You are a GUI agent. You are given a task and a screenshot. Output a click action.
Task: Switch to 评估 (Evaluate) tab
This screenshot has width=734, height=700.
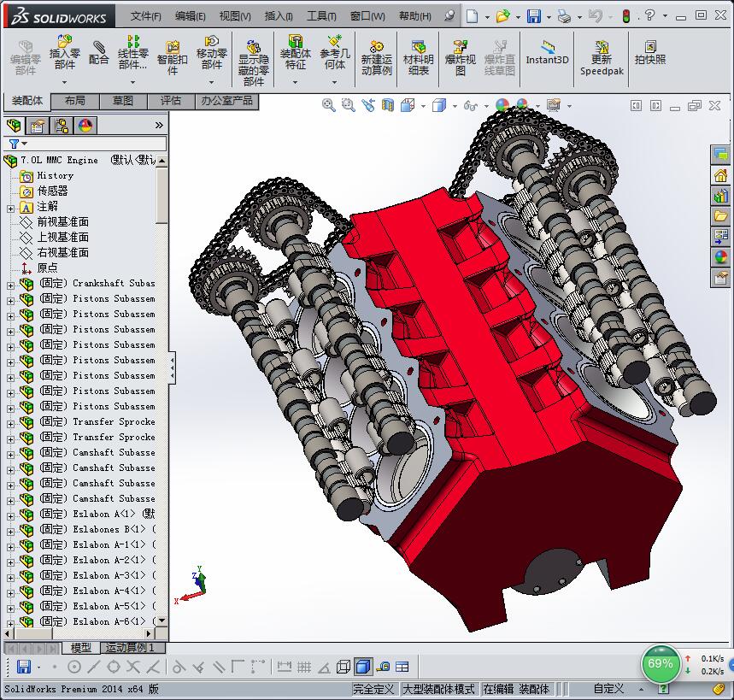(171, 101)
